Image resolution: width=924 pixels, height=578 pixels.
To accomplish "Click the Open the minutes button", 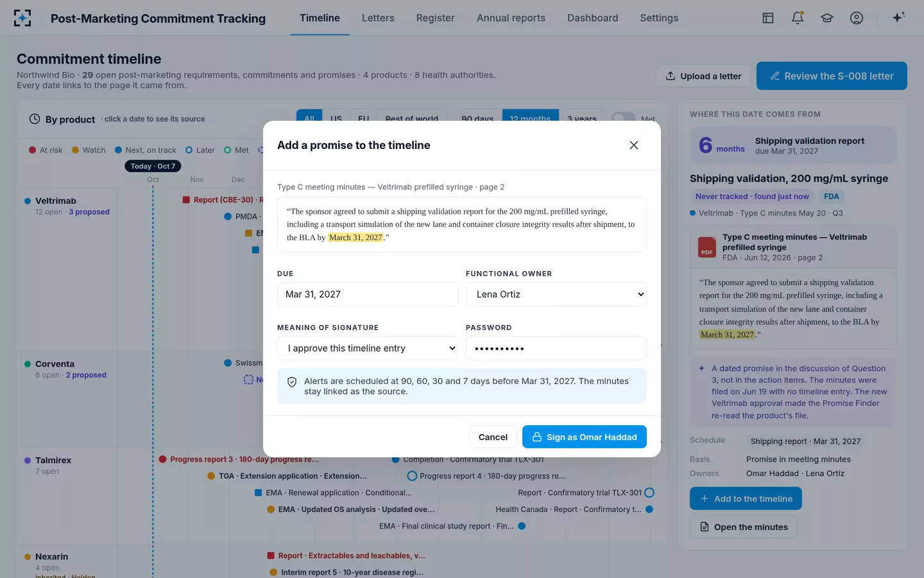I will tap(744, 527).
